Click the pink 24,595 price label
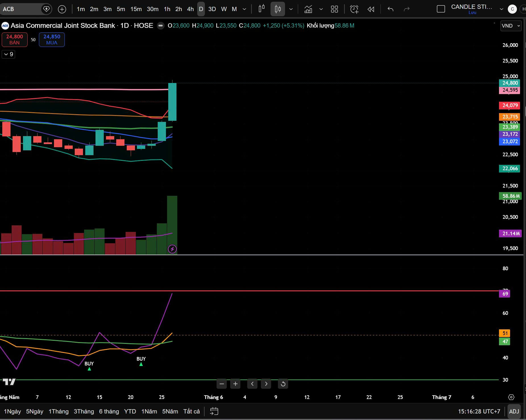Image resolution: width=526 pixels, height=420 pixels. point(510,90)
